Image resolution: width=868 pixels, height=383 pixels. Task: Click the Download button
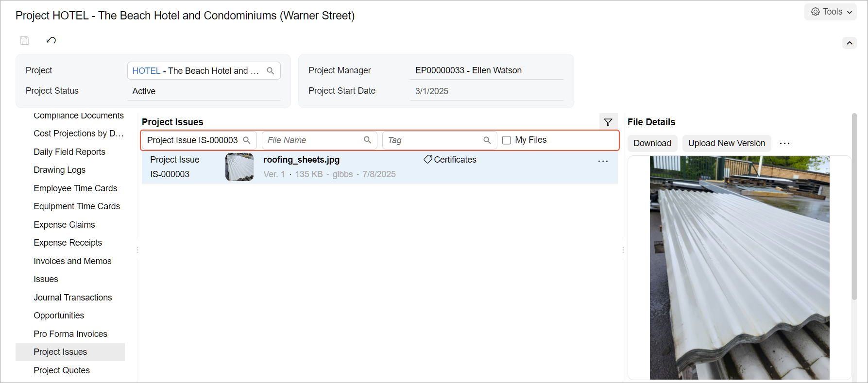652,143
